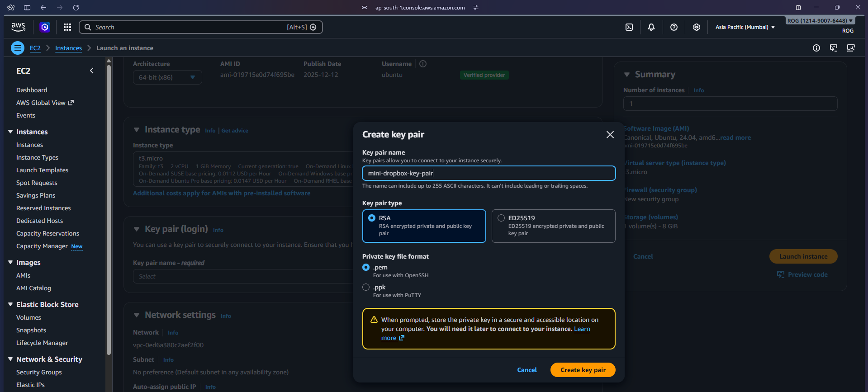Open the AWS CloudShell icon
The image size is (868, 392).
tap(629, 27)
